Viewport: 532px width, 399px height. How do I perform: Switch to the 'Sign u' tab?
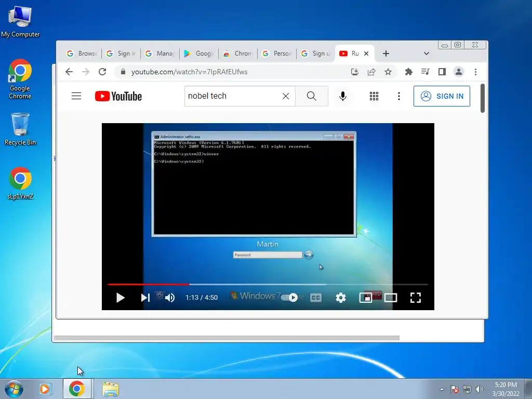[316, 54]
